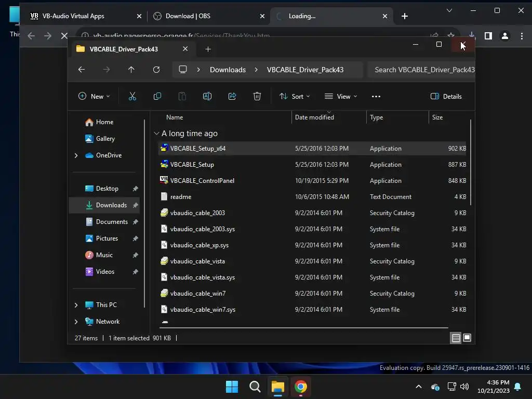Viewport: 532px width, 399px height.
Task: Select VBCABLE_ControlPanel file
Action: (x=312, y=181)
